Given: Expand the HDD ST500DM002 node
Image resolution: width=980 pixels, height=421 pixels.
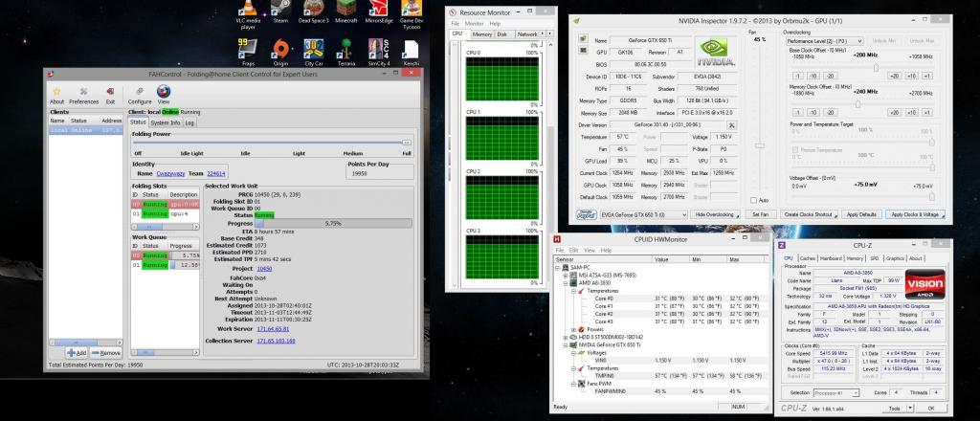Looking at the screenshot, I should pos(566,338).
